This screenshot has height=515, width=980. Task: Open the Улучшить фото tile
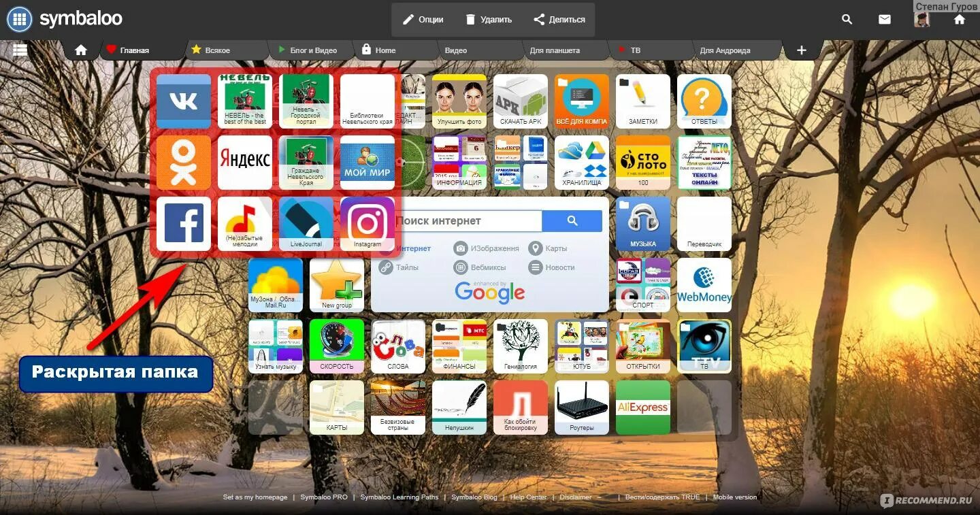click(x=459, y=101)
